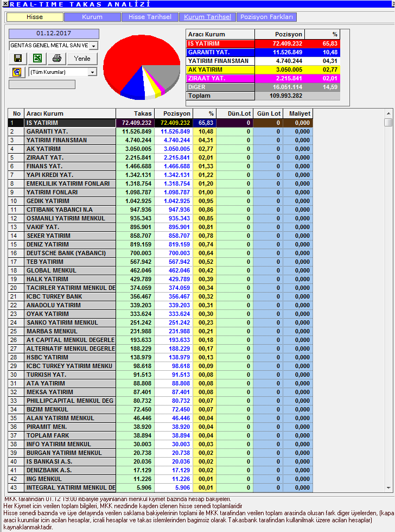Image resolution: width=395 pixels, height=532 pixels.
Task: Click the yellow AK YATIRIM legend row
Action: [x=263, y=69]
